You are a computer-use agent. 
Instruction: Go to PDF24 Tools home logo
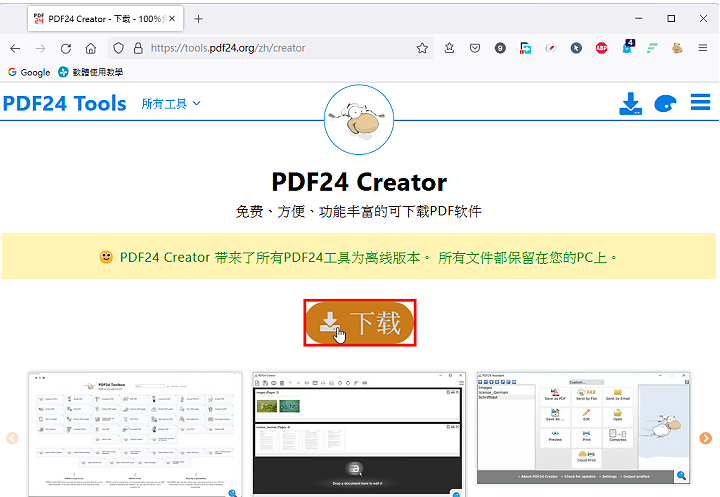tap(64, 103)
